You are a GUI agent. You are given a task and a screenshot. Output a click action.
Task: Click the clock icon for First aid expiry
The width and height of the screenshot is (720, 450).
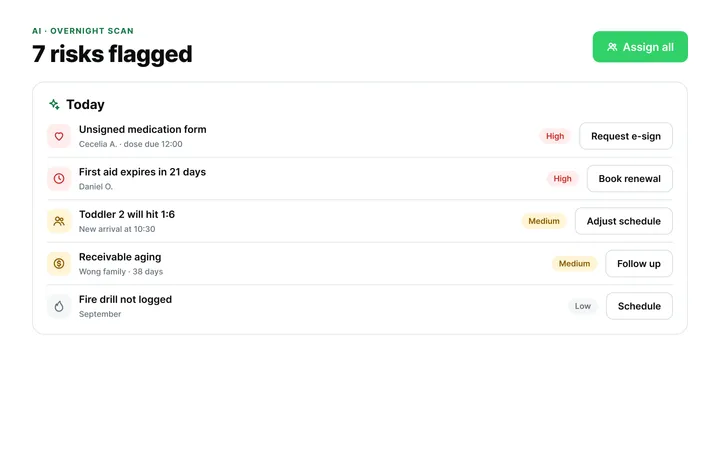[x=59, y=179]
